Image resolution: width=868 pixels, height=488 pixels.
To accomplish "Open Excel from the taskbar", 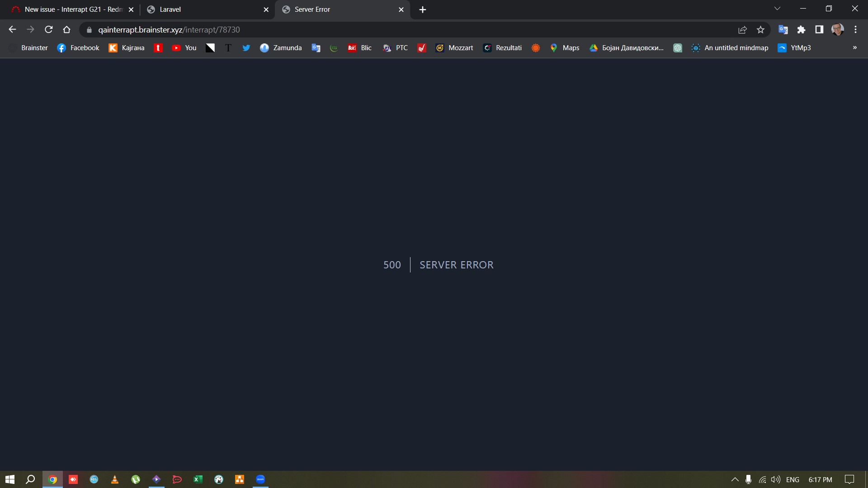I will pyautogui.click(x=198, y=479).
